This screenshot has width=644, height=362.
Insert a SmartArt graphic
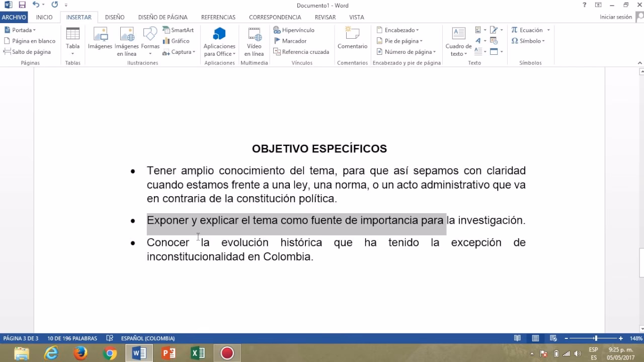(x=178, y=30)
